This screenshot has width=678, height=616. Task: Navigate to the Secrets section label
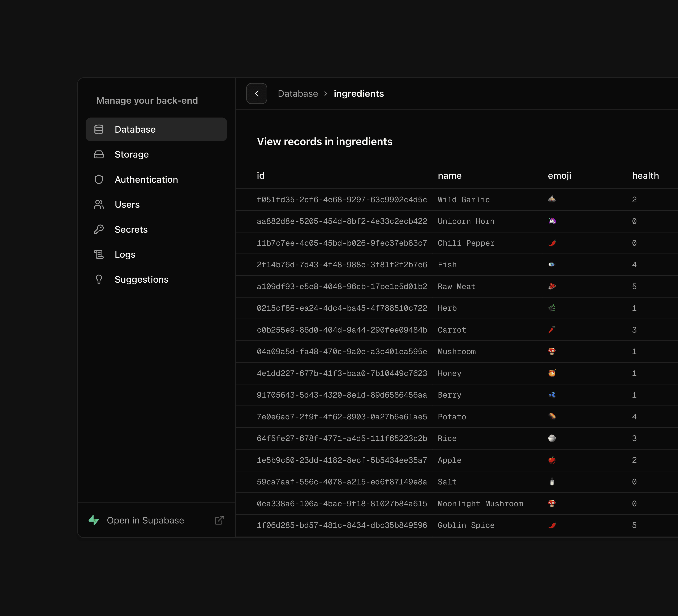[131, 230]
